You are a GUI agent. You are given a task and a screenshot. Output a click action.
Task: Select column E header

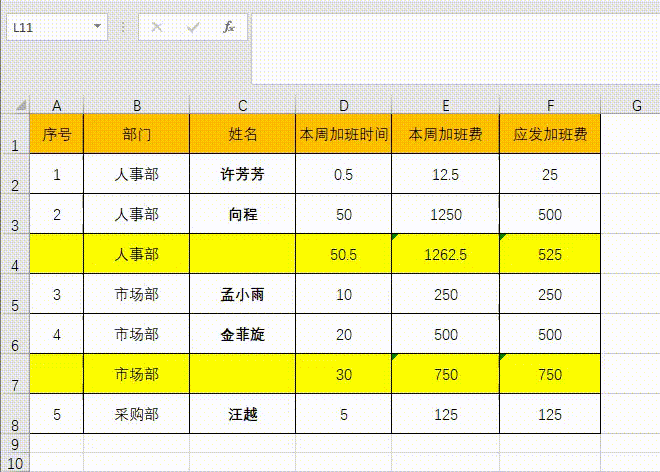tap(445, 105)
